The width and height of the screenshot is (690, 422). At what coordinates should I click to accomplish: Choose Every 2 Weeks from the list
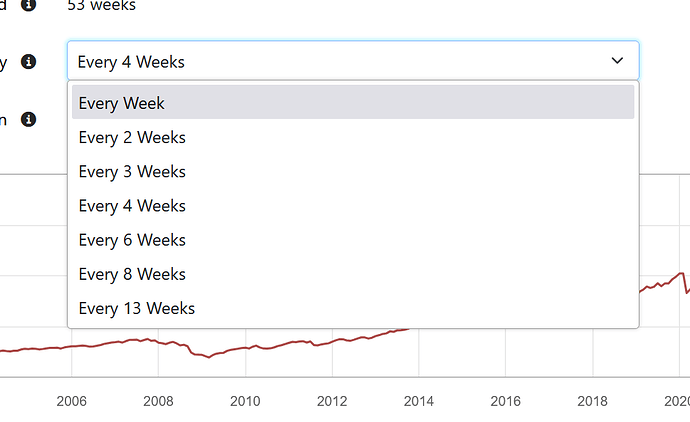coord(353,137)
